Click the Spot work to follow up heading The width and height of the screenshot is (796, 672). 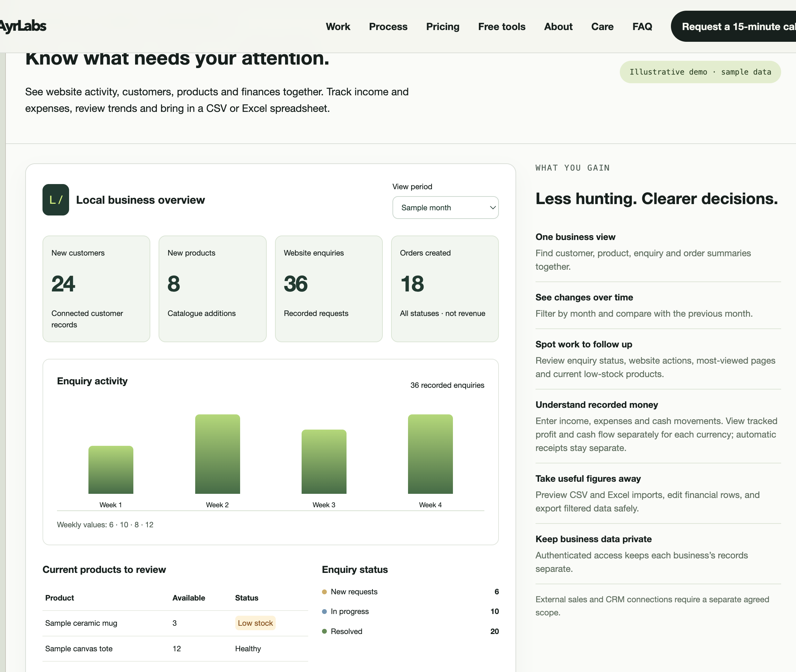coord(584,344)
